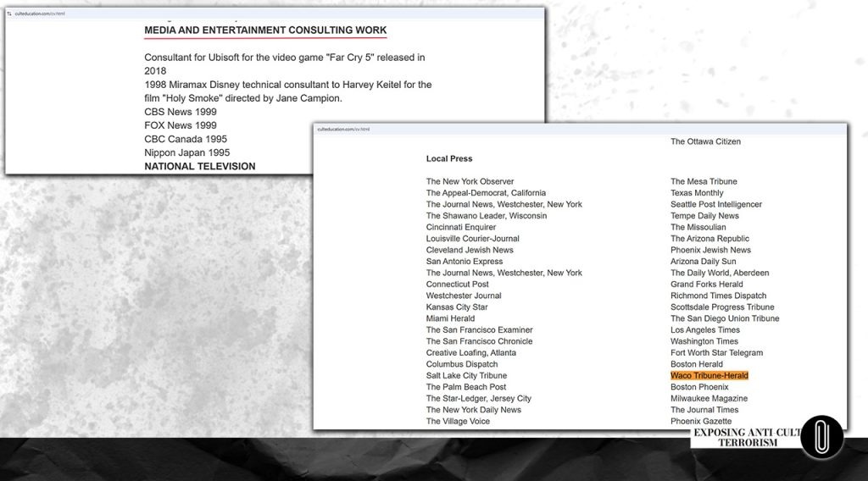Click 'Cincinnati Enquirer'

tap(461, 227)
